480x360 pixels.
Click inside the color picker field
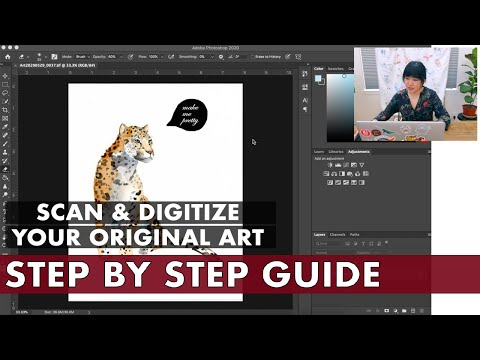pyautogui.click(x=340, y=108)
